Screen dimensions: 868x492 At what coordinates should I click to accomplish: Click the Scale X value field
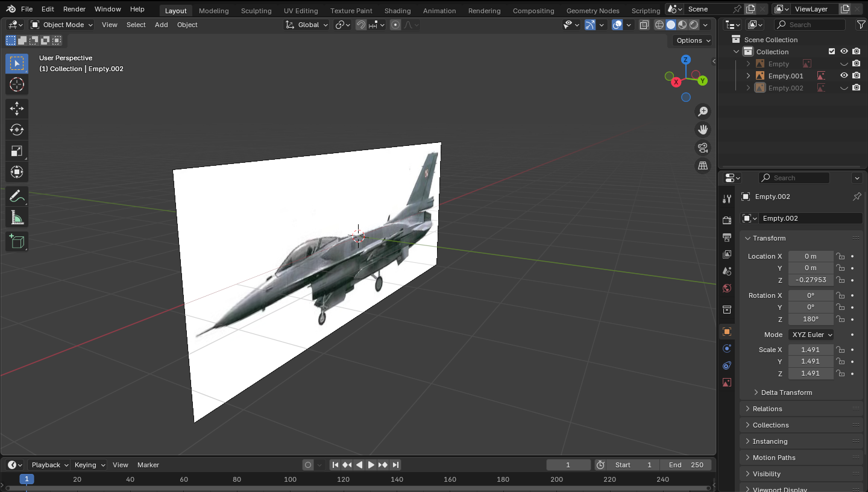811,350
